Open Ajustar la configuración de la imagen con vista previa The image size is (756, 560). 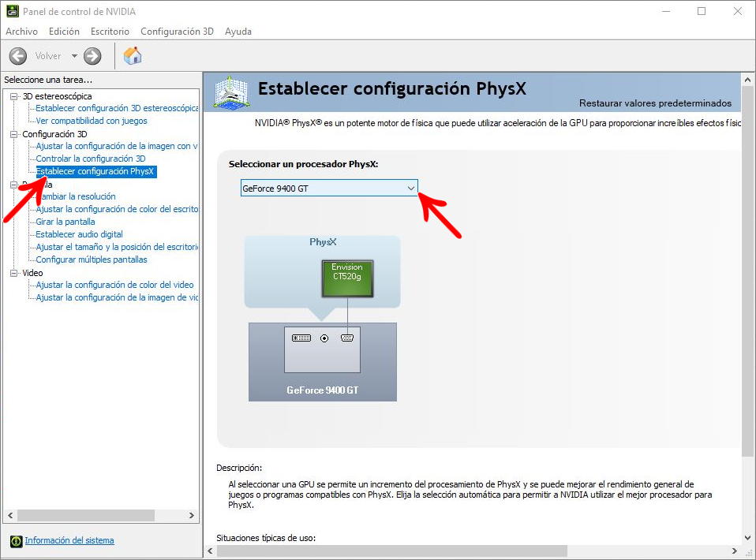click(117, 146)
